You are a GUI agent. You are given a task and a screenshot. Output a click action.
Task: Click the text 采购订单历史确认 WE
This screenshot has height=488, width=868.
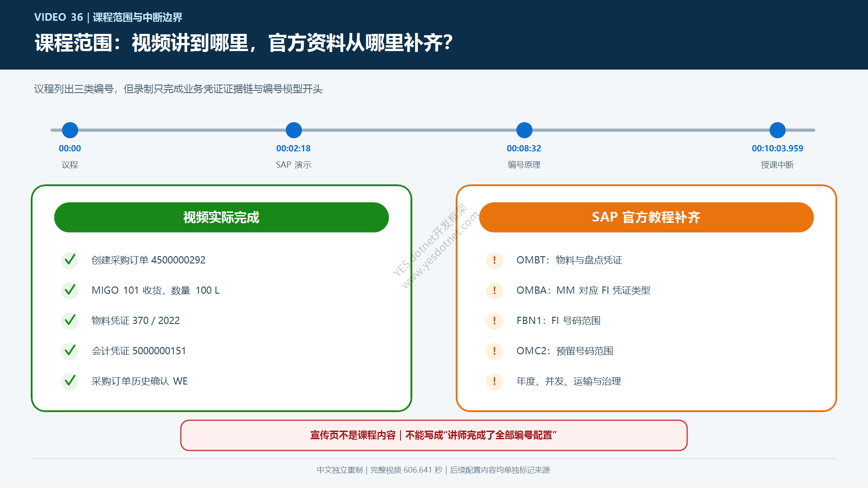point(140,381)
